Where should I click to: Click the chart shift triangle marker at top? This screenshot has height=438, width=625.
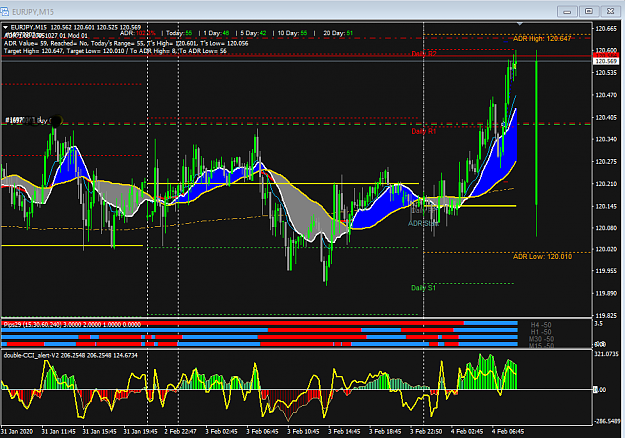tap(519, 24)
